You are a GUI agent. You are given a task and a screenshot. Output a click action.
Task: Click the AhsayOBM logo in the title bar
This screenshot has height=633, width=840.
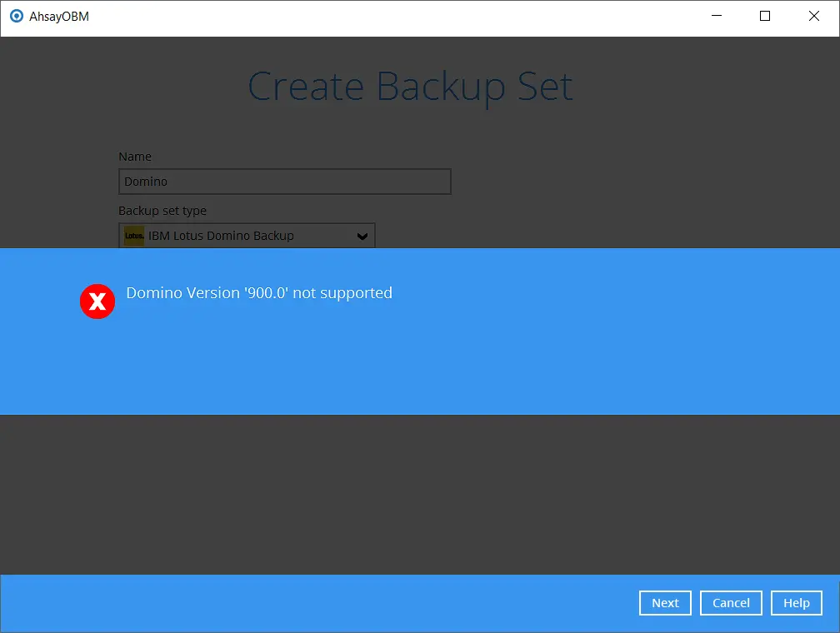pos(17,16)
